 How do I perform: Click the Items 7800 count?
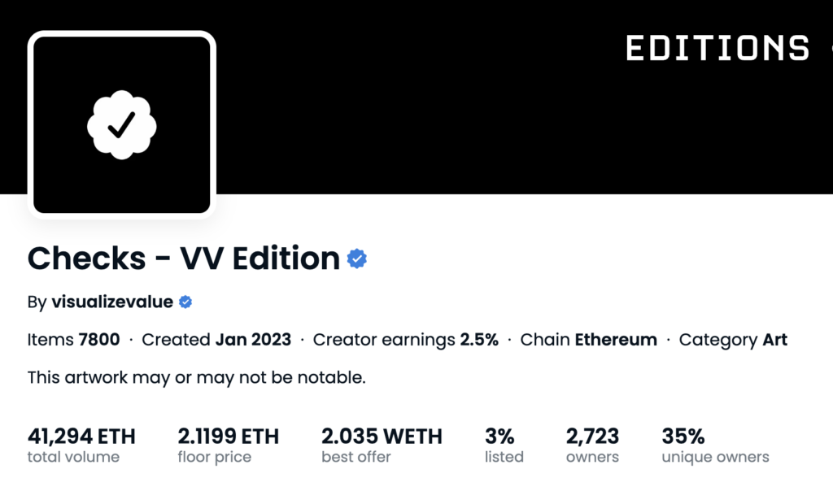(74, 340)
